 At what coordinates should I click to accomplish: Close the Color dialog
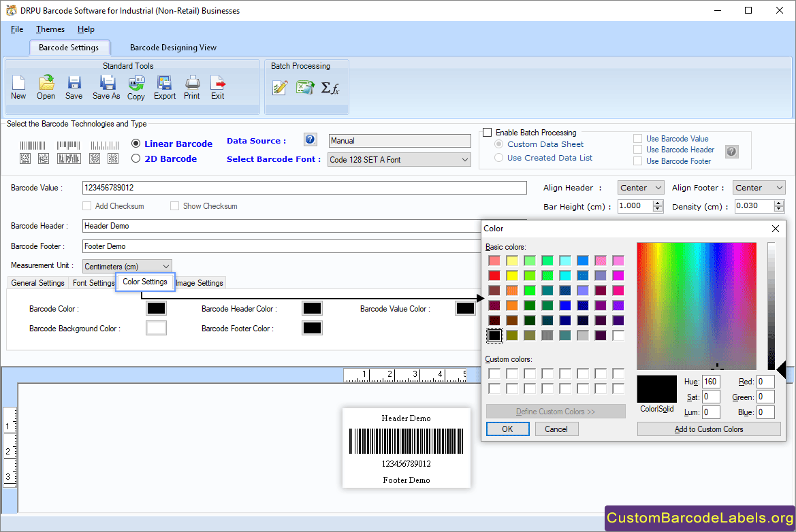coord(775,229)
